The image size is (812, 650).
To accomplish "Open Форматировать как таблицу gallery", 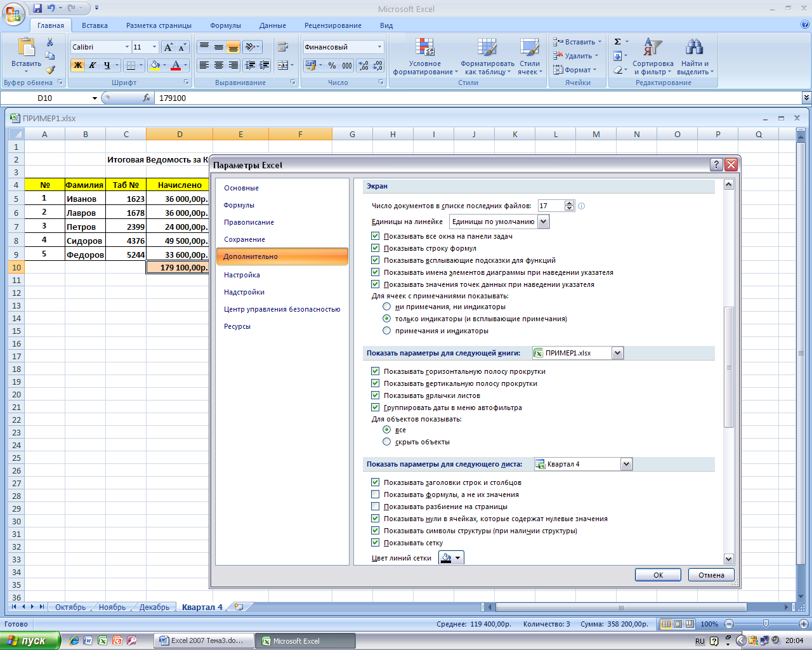I will [x=487, y=56].
